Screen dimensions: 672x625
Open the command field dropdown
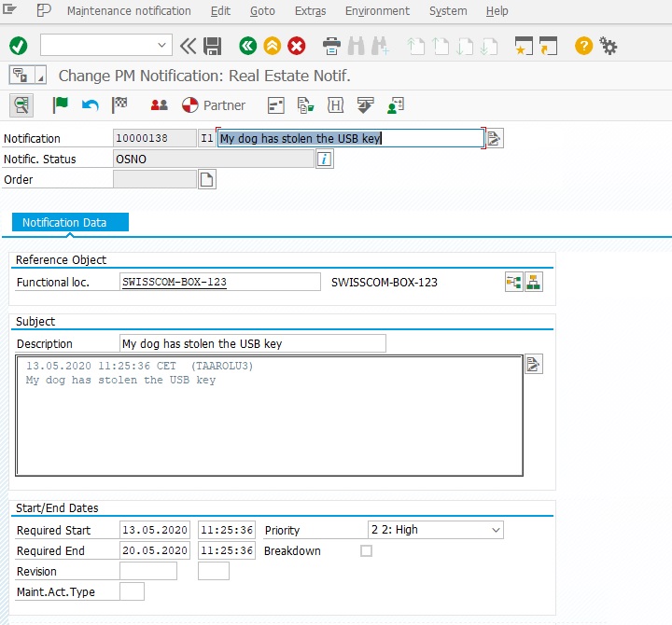coord(161,45)
